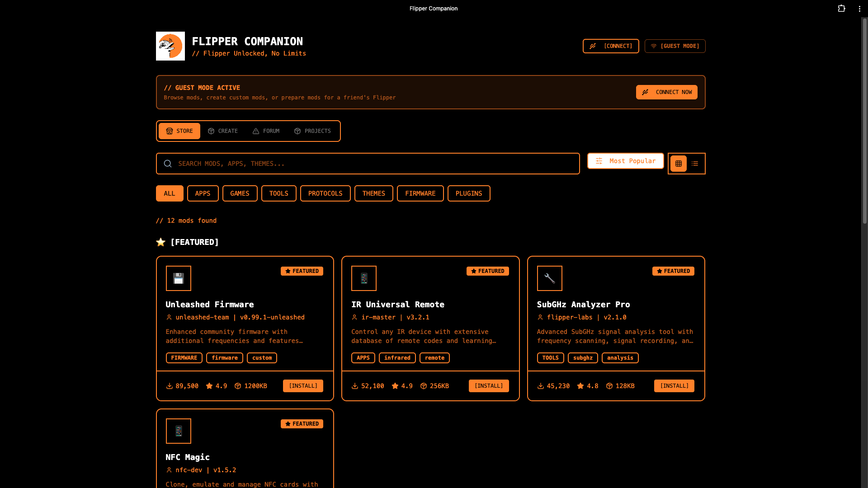Viewport: 868px width, 488px height.
Task: Switch to list view
Action: (x=695, y=164)
